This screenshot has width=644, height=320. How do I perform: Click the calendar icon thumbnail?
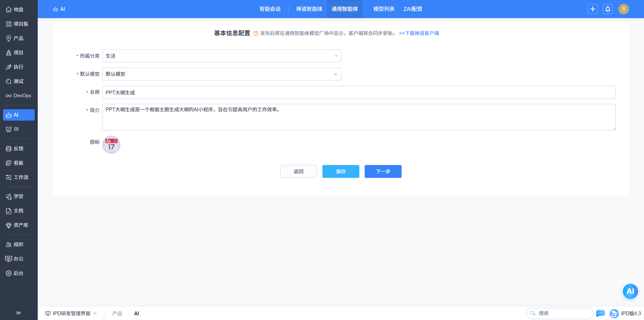click(x=111, y=145)
